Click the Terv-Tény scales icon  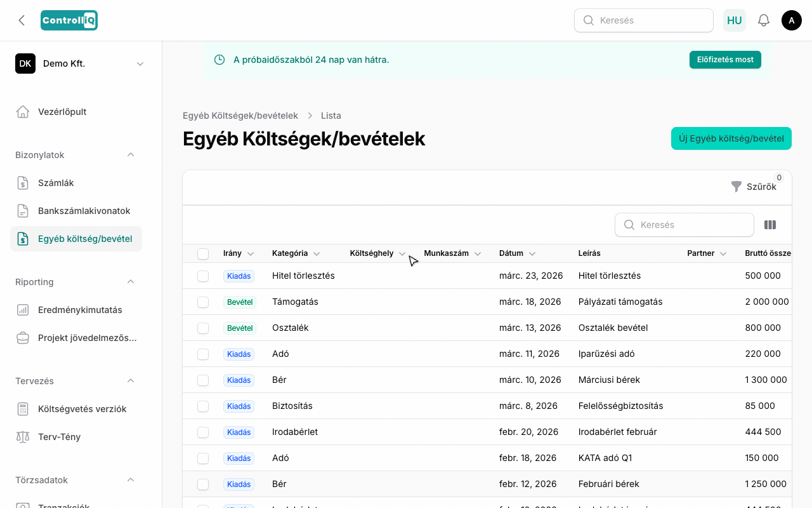[x=23, y=437]
